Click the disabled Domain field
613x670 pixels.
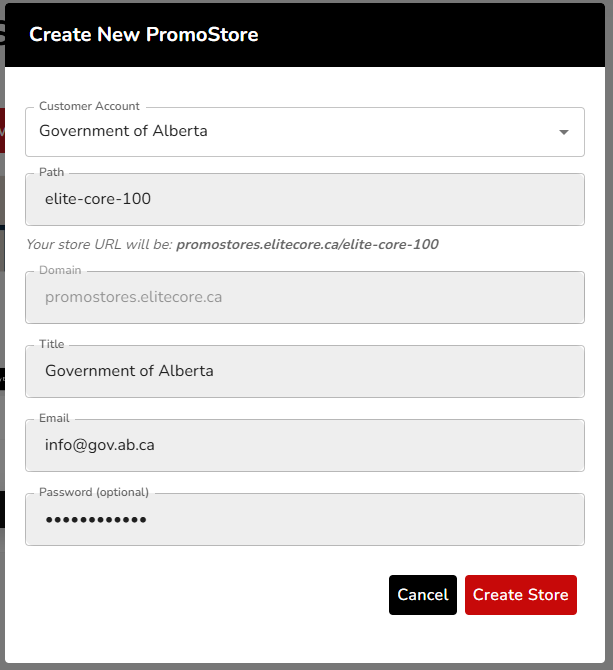(x=304, y=298)
